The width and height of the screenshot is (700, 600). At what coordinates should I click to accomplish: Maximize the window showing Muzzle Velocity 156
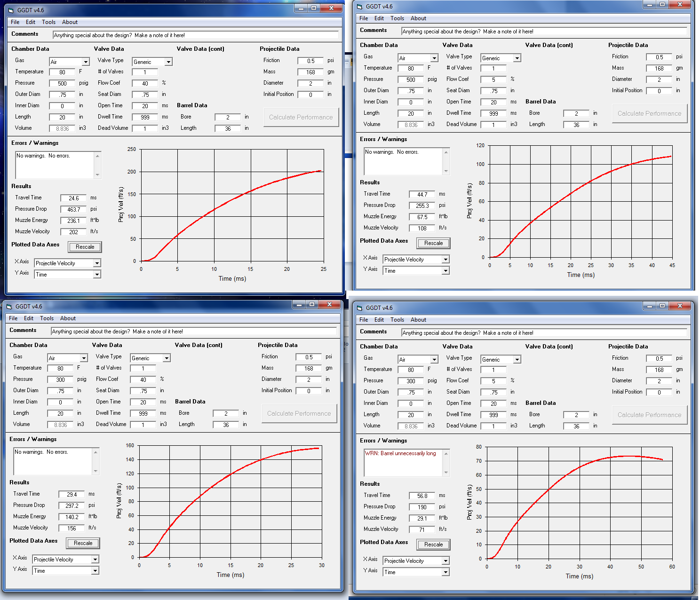coord(312,305)
